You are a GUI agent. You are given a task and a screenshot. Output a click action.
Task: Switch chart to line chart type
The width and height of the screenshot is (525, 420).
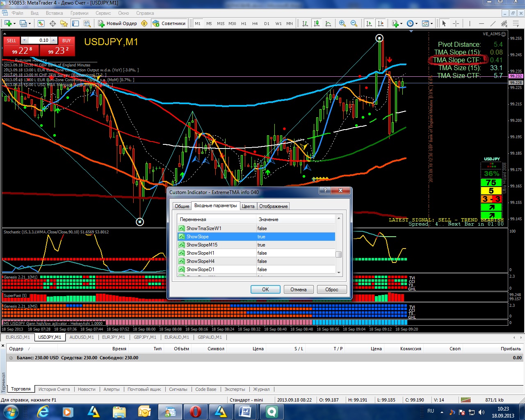point(328,23)
